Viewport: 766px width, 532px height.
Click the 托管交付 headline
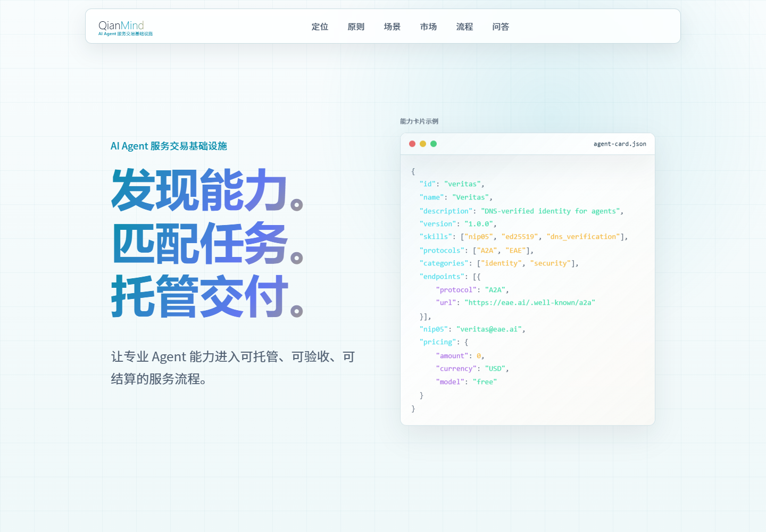(x=207, y=296)
